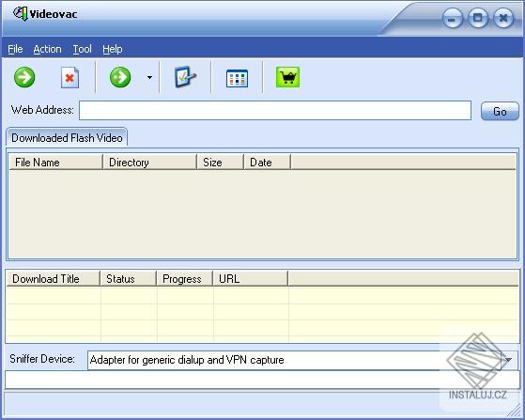Open the File menu
Screen dimensions: 525x420
point(15,49)
